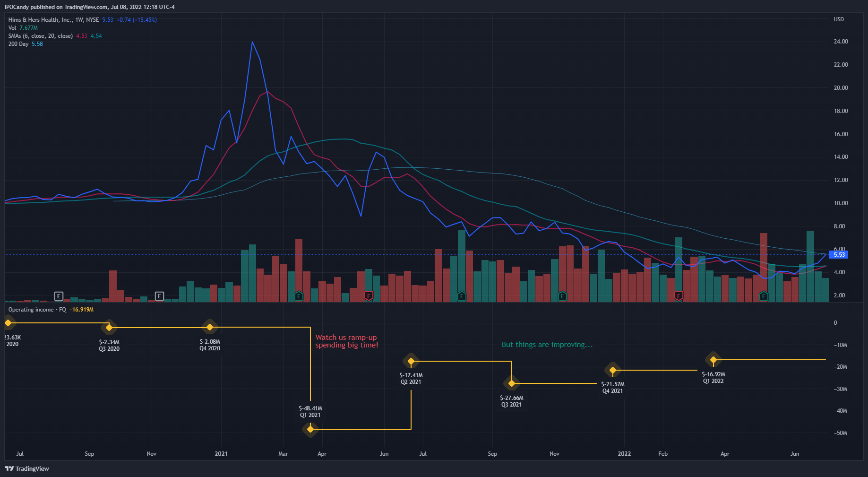Click the '$-2.08M Q4 2020' label
This screenshot has width=868, height=477.
[210, 345]
